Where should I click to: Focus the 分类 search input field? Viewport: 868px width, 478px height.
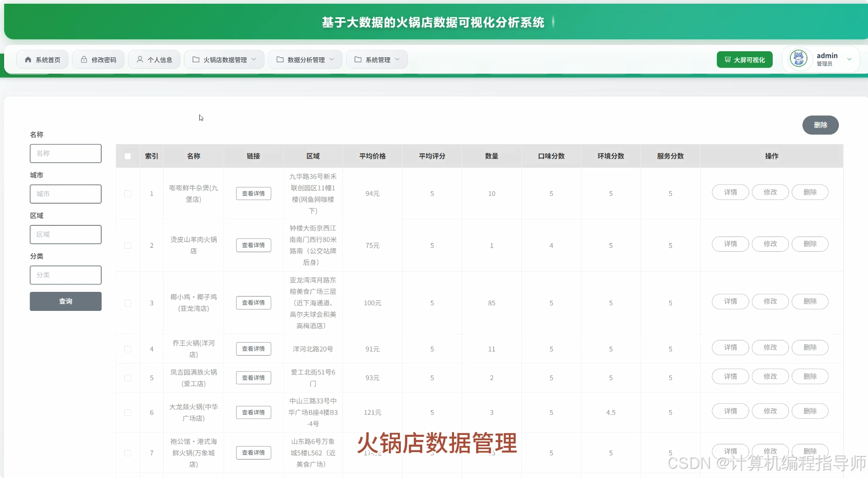click(x=66, y=275)
